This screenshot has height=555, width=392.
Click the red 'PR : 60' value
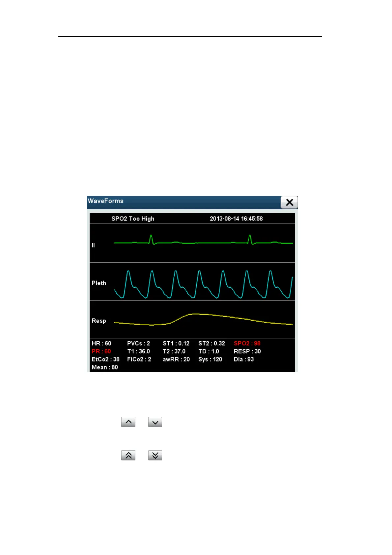101,351
